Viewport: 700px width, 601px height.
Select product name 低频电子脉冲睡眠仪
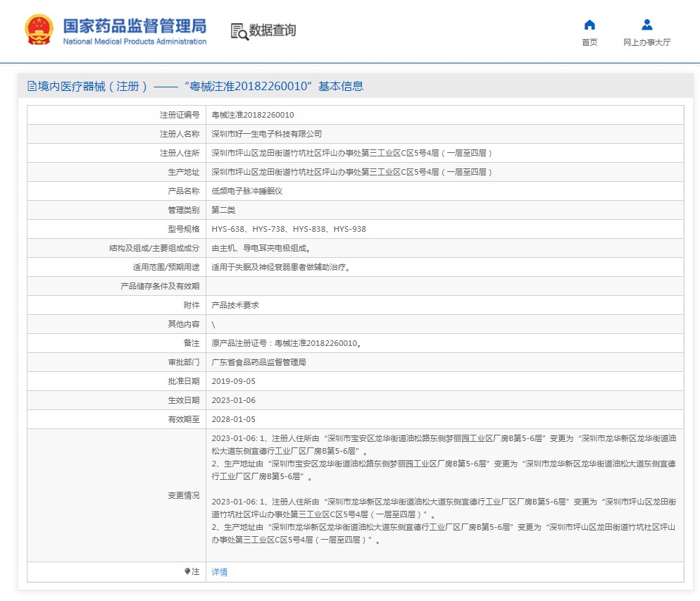pyautogui.click(x=247, y=191)
